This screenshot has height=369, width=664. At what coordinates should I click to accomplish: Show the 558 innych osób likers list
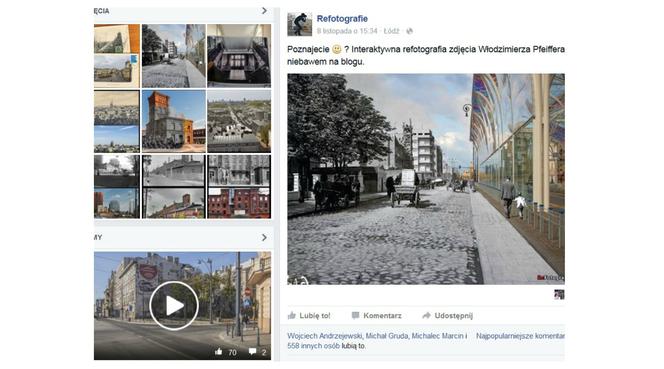pyautogui.click(x=313, y=346)
